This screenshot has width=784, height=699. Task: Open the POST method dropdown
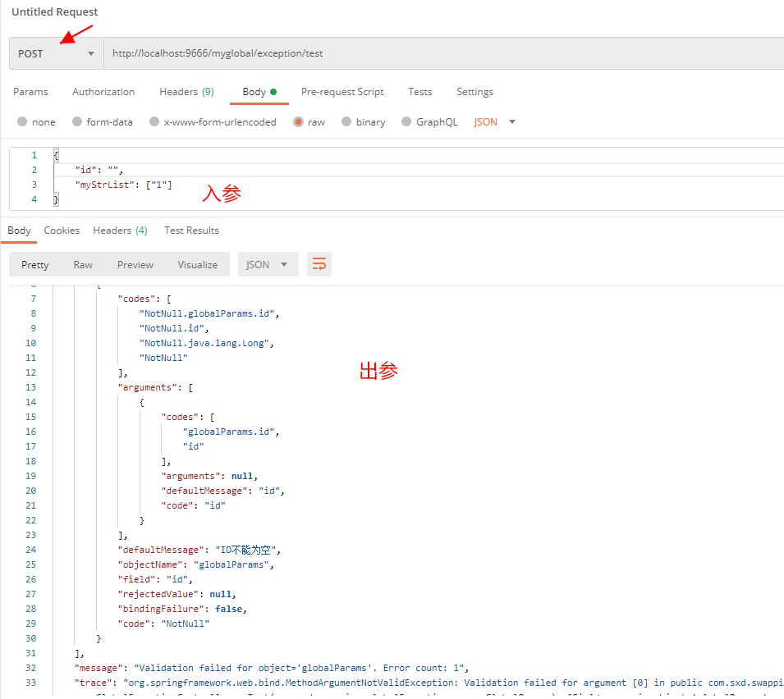tap(56, 53)
